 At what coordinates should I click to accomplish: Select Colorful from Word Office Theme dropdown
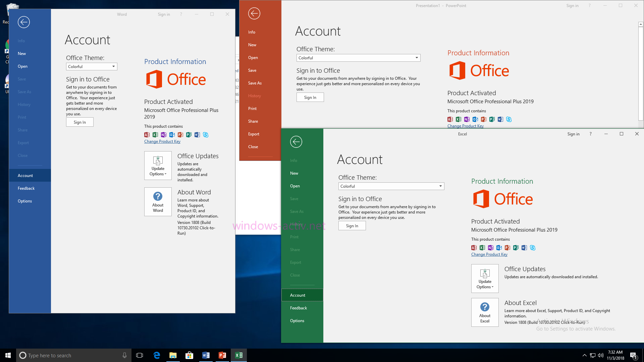(x=91, y=66)
